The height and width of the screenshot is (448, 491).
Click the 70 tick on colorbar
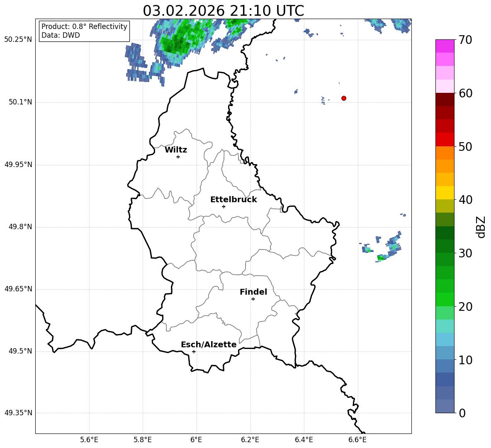pos(465,40)
